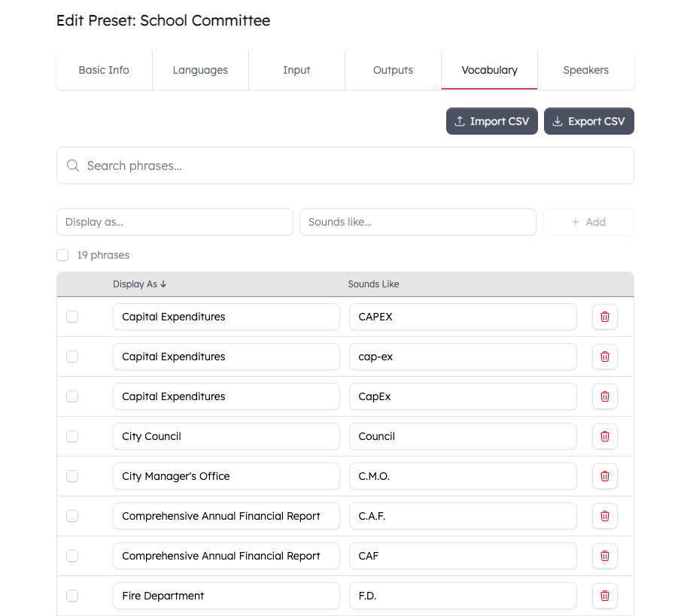Delete the "CAF" vocabulary row
The image size is (693, 616).
[x=604, y=556]
